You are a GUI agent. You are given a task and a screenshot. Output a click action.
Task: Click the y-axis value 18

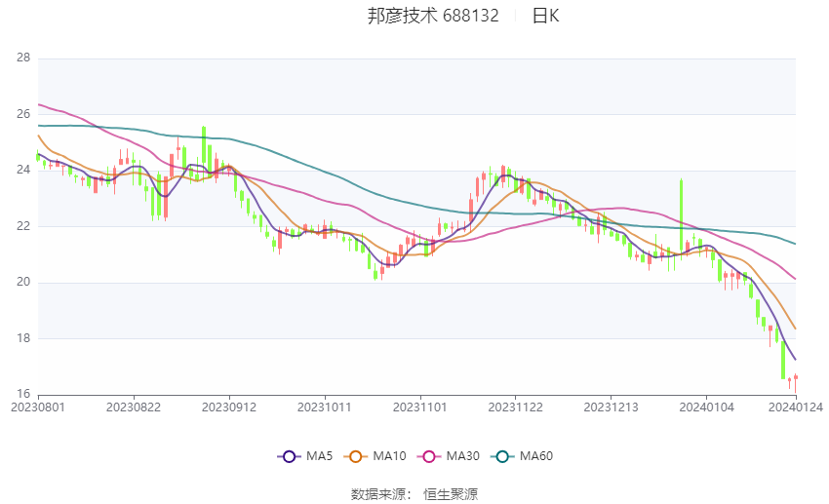coord(23,338)
